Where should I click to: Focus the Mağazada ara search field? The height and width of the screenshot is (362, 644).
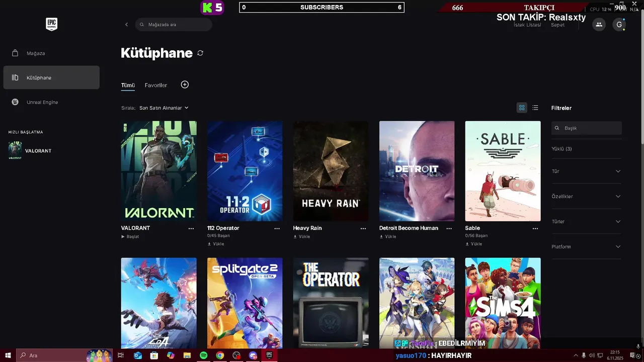pos(174,24)
